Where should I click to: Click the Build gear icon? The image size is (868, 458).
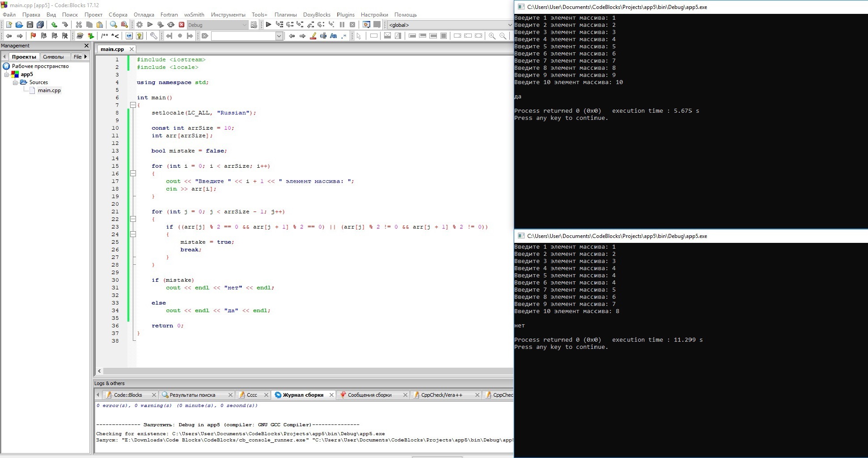click(x=140, y=25)
